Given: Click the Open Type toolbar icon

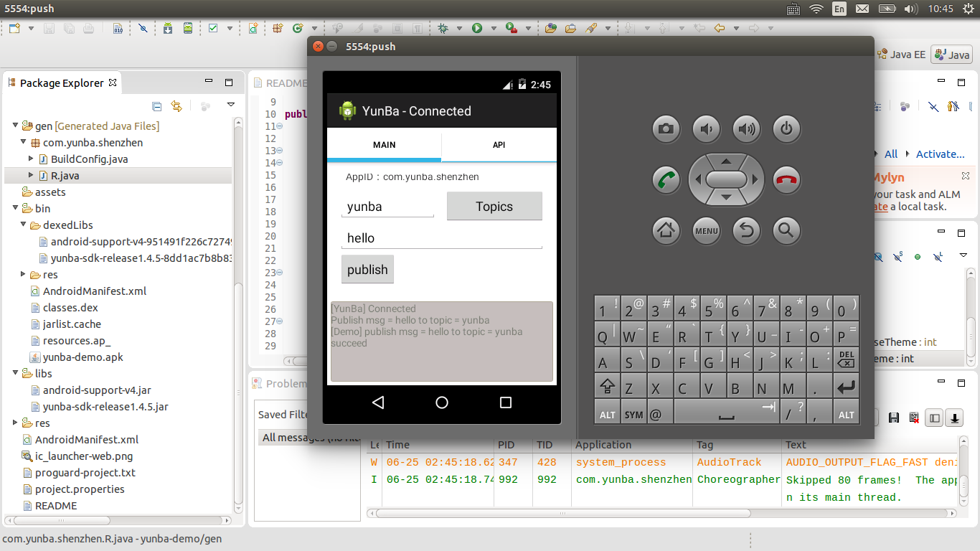Looking at the screenshot, I should coord(550,29).
